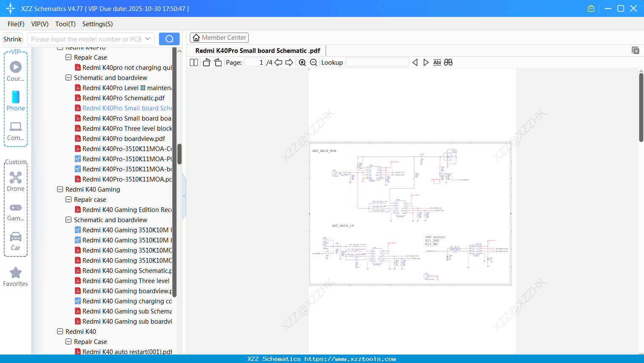
Task: Open the Member Center home button
Action: click(219, 38)
